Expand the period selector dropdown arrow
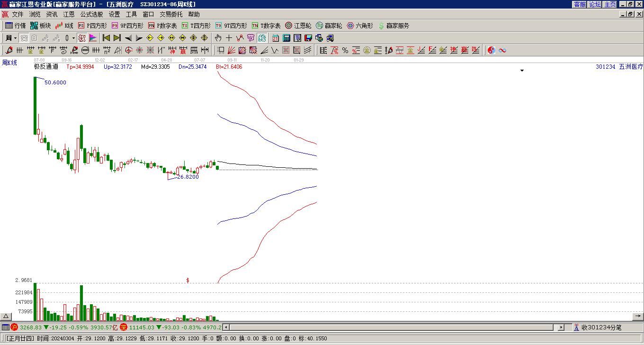The width and height of the screenshot is (644, 345). tap(16, 38)
